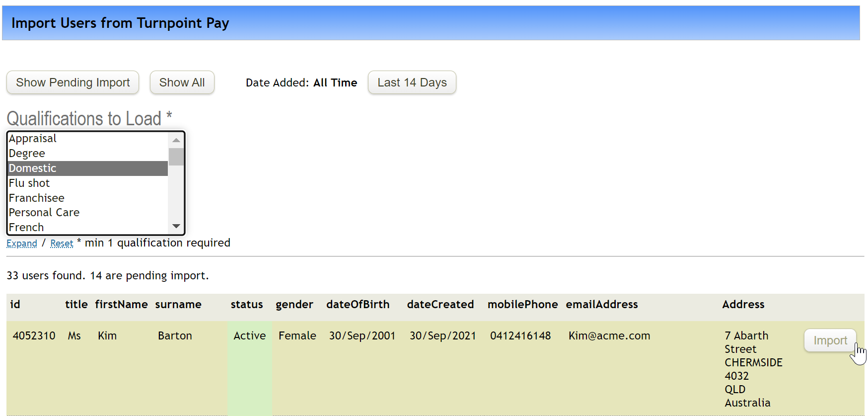Image resolution: width=868 pixels, height=416 pixels.
Task: Click user id 4052310
Action: click(34, 336)
